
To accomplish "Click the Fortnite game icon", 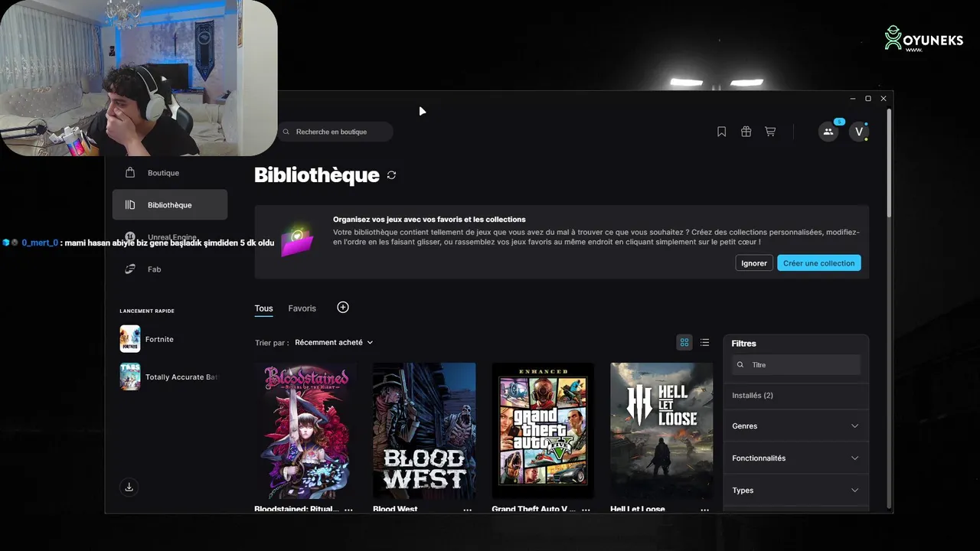I will pyautogui.click(x=130, y=339).
